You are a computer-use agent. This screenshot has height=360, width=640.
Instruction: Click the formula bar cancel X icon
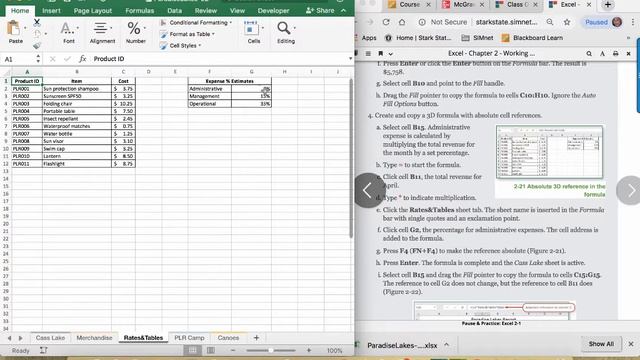coord(53,59)
